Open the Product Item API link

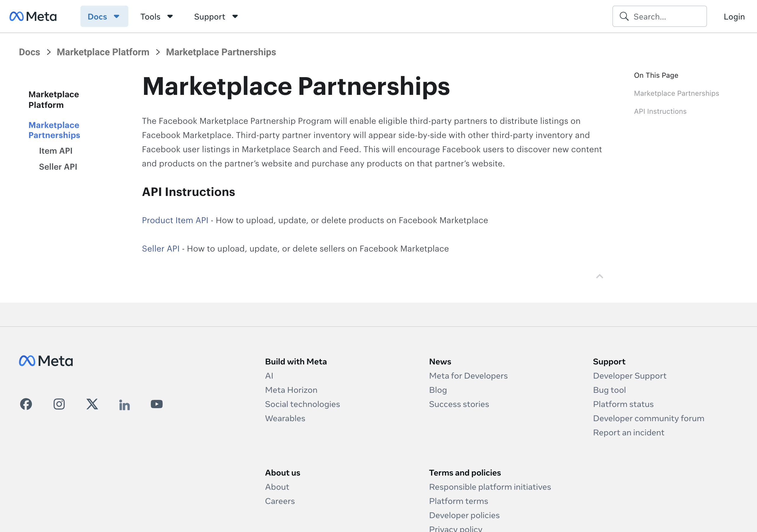(175, 220)
